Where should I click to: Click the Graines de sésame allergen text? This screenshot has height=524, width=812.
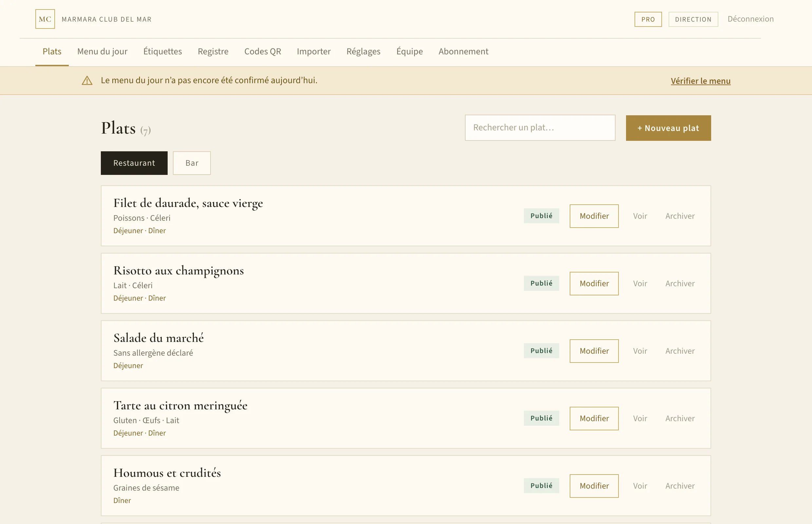click(x=146, y=488)
